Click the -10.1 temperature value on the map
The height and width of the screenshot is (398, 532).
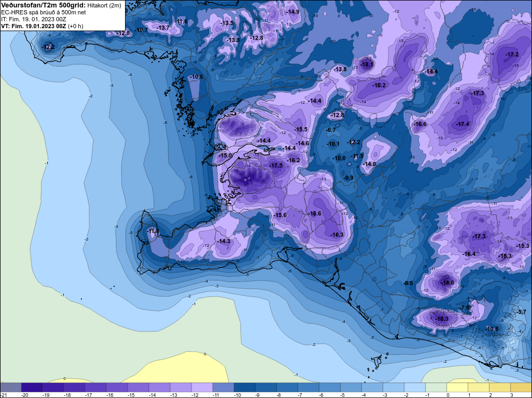coord(333,144)
